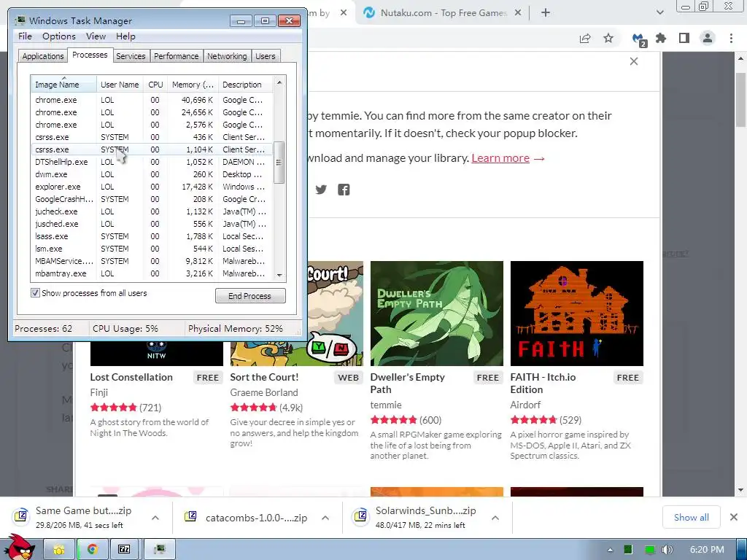
Task: Click the Solarwinds zip file icon
Action: tap(360, 516)
